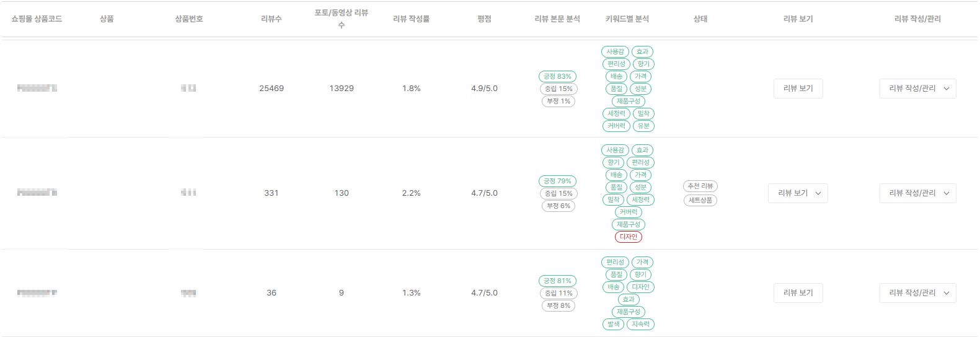Click 리뷰 보기 button for the 36-review product

point(798,293)
